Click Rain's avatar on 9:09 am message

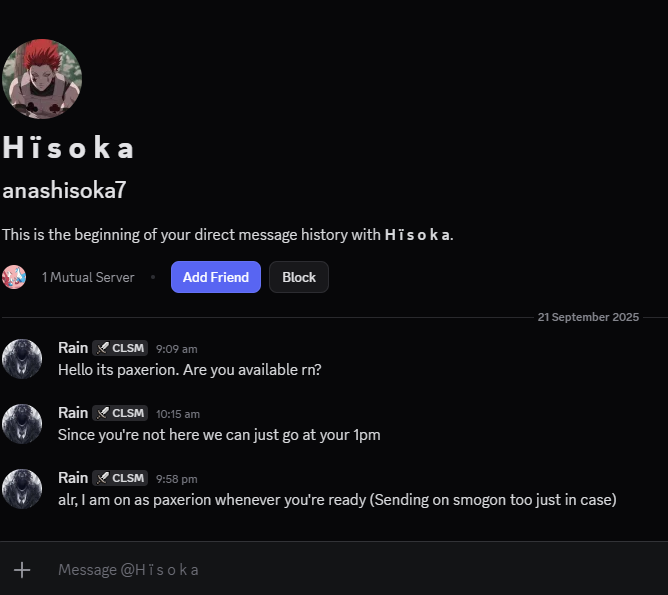point(22,359)
